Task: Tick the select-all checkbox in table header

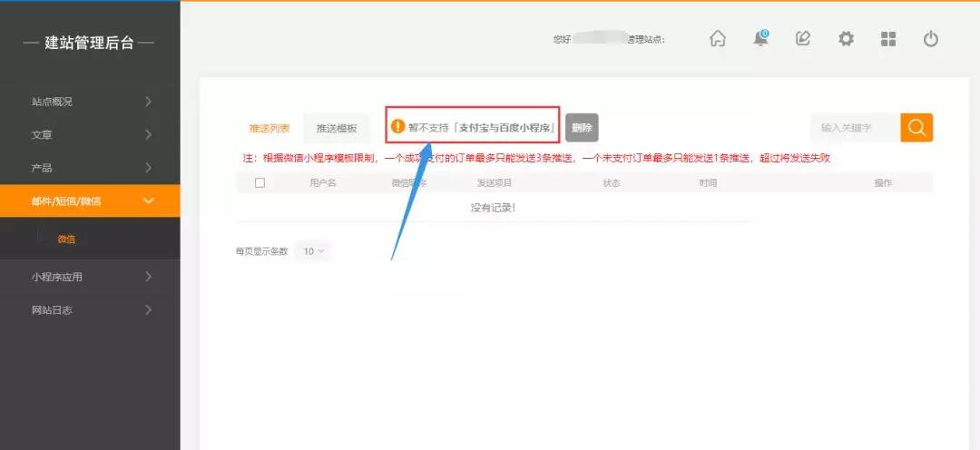Action: point(260,183)
